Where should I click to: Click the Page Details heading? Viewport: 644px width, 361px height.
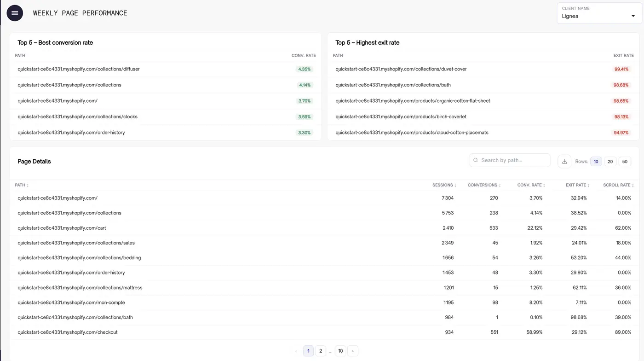click(x=34, y=162)
